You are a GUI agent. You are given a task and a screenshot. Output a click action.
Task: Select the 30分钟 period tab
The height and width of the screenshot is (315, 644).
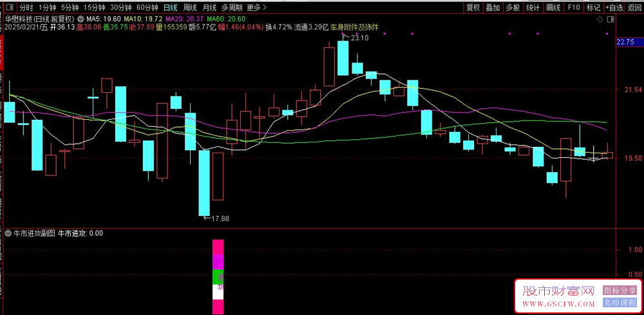click(x=121, y=7)
